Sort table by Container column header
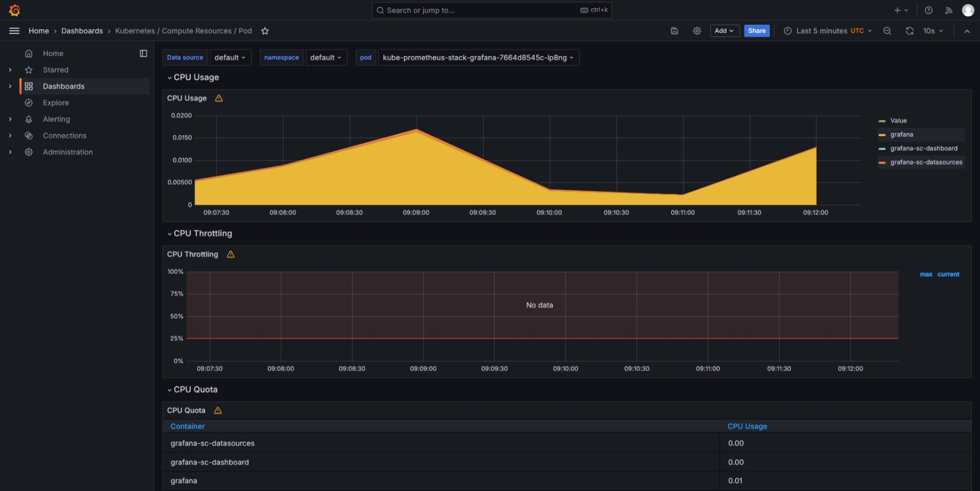 (187, 426)
